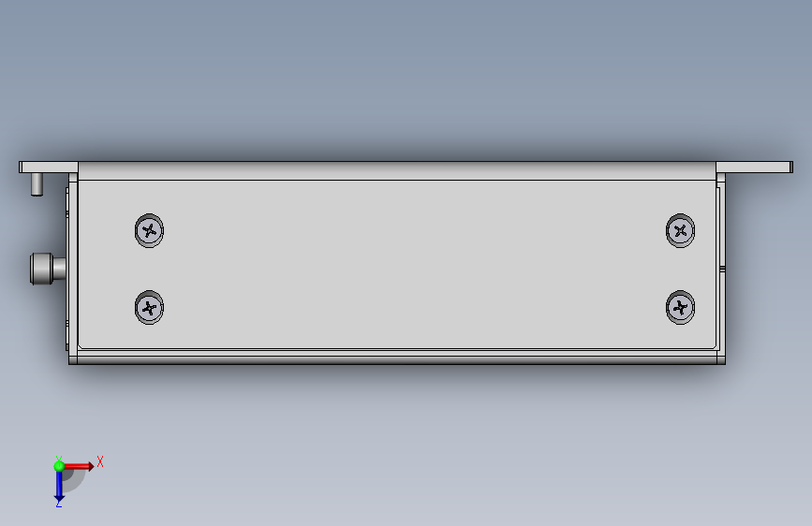
Task: Click the small notch on the right side edge
Action: 722,269
